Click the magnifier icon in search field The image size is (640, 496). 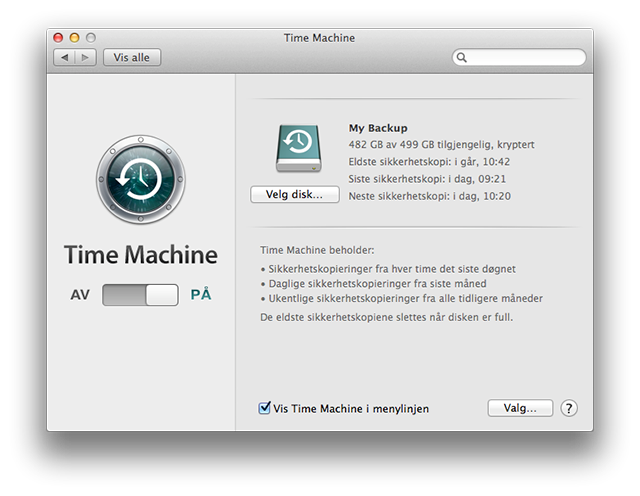[462, 57]
